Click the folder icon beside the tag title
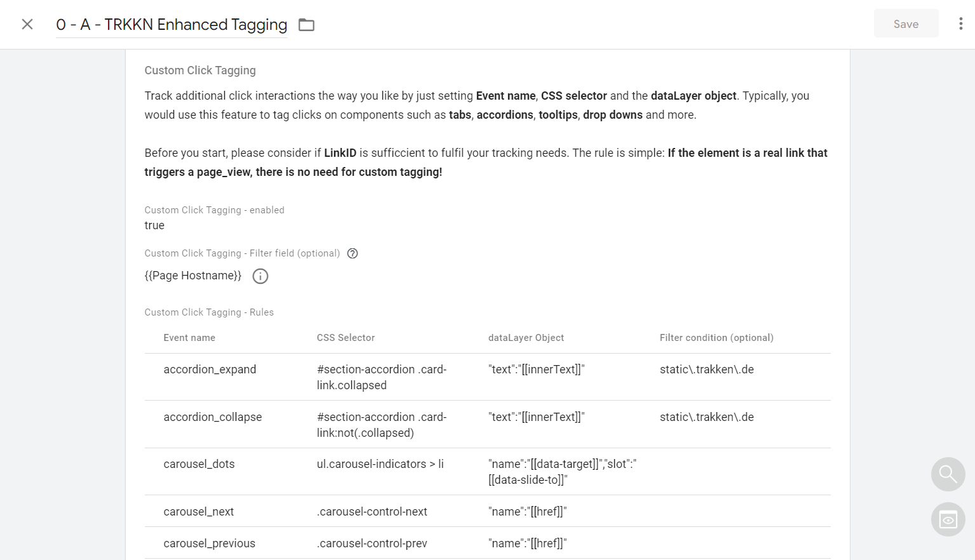975x560 pixels. [x=306, y=24]
